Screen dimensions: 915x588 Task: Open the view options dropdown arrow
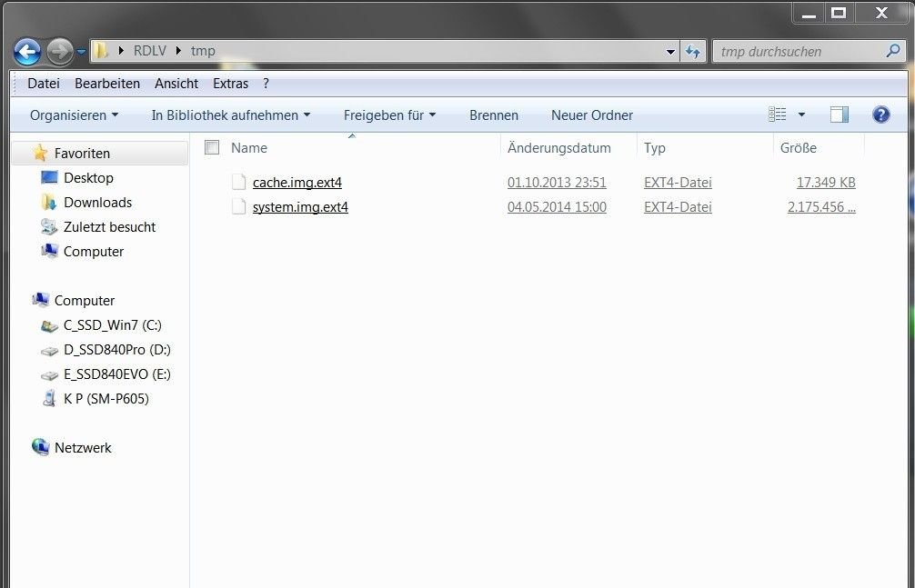[x=802, y=115]
